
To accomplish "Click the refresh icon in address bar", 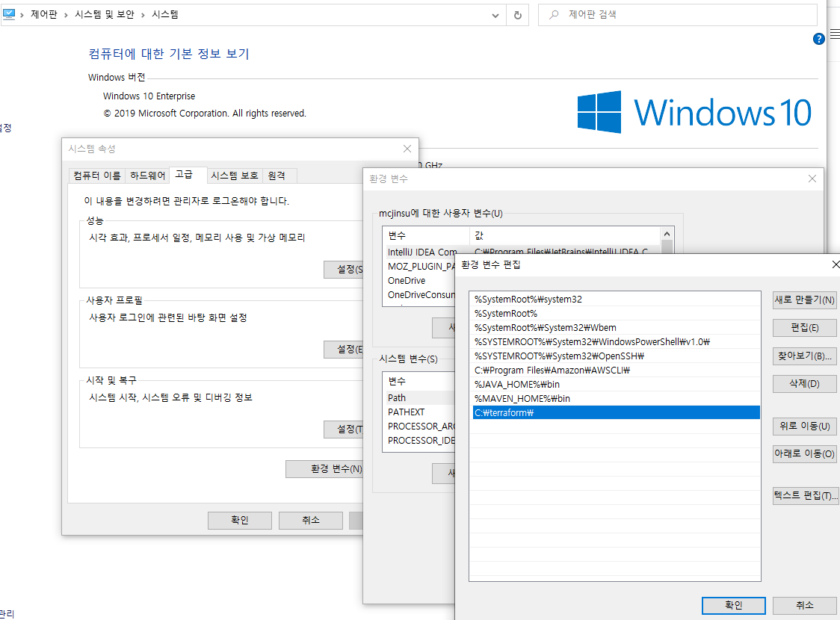I will click(x=517, y=15).
